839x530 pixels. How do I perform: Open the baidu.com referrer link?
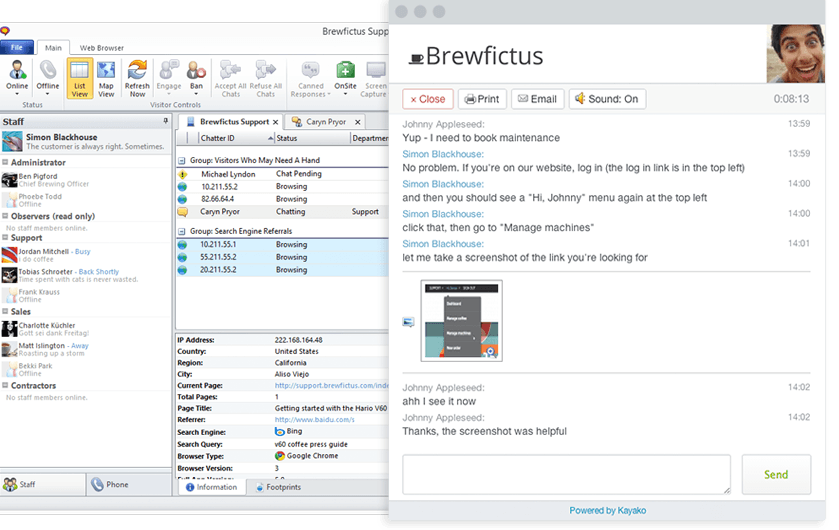click(315, 420)
